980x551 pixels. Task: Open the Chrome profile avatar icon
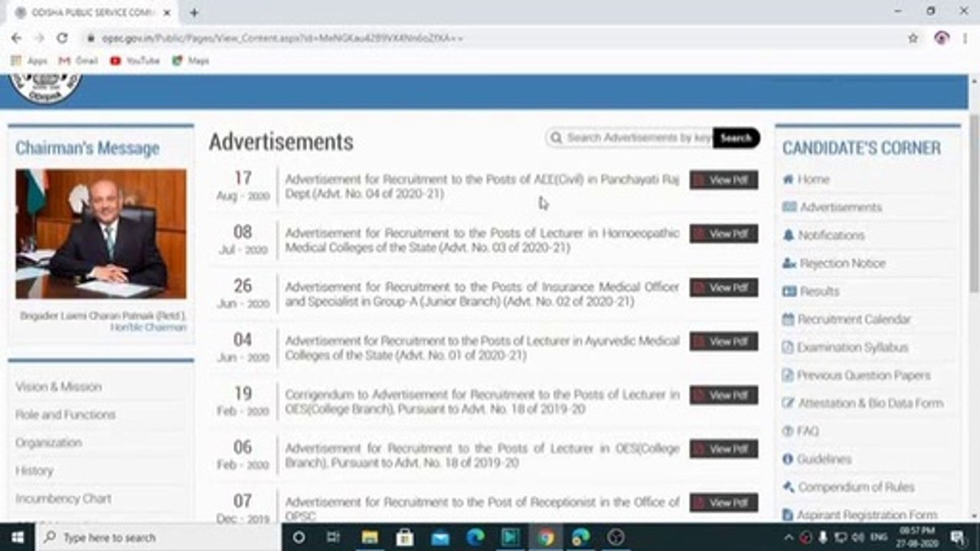tap(942, 37)
